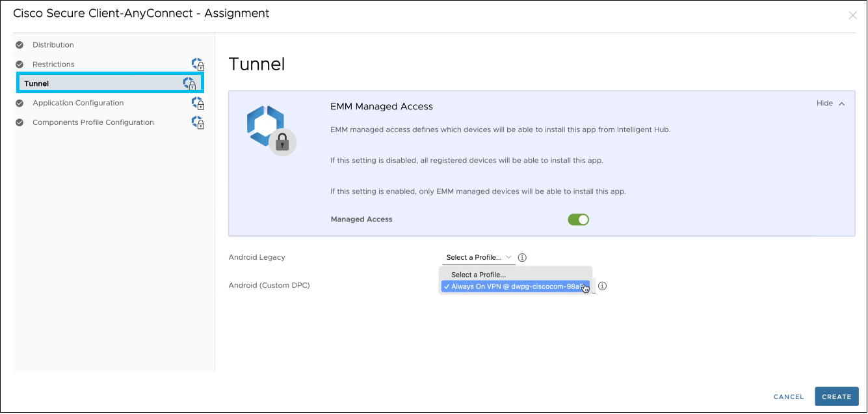
Task: Click the managed lock icon beside Tunnel
Action: point(189,83)
